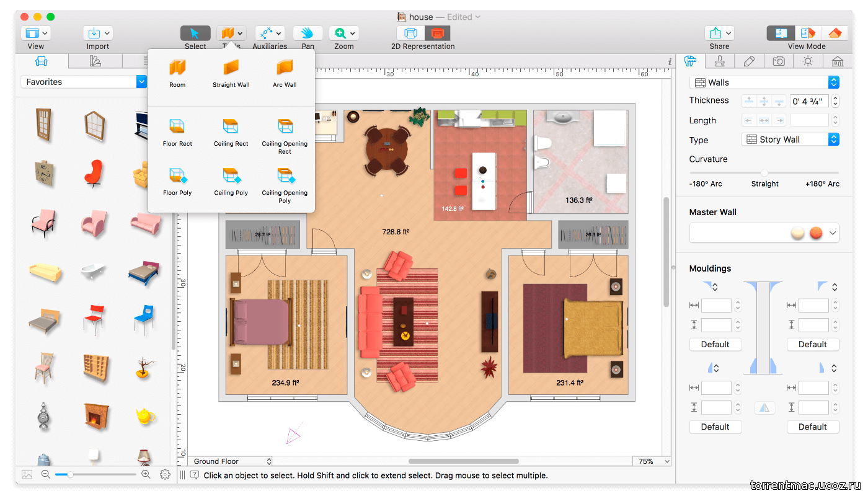This screenshot has height=496, width=868.
Task: Set thickness alignment to first option
Action: click(748, 101)
